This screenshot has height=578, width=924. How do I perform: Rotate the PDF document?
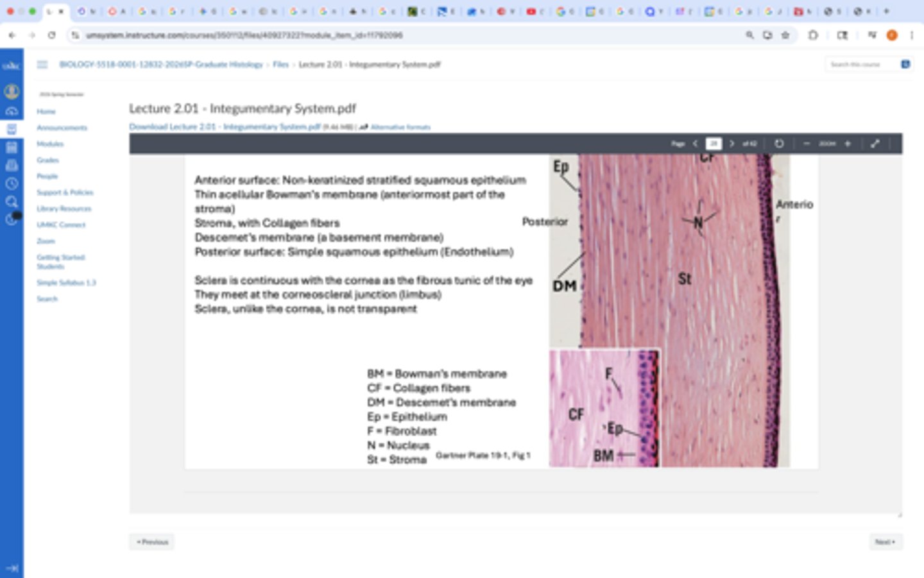tap(779, 144)
